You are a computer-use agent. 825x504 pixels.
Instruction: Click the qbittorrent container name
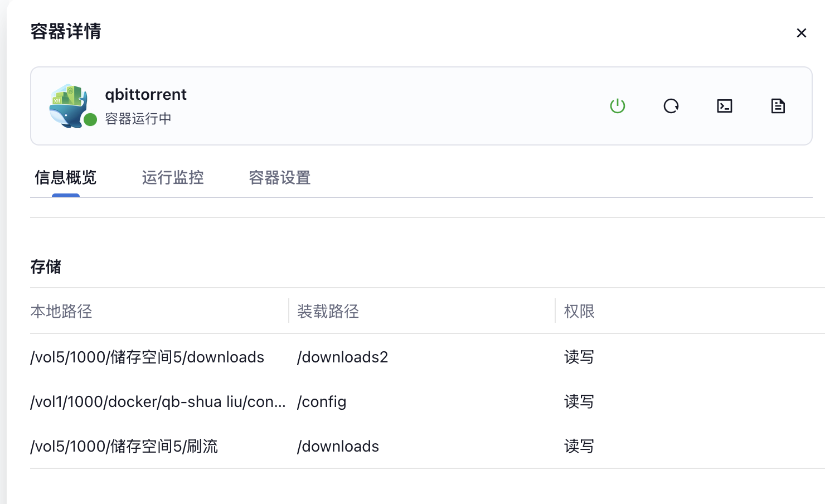[x=145, y=94]
